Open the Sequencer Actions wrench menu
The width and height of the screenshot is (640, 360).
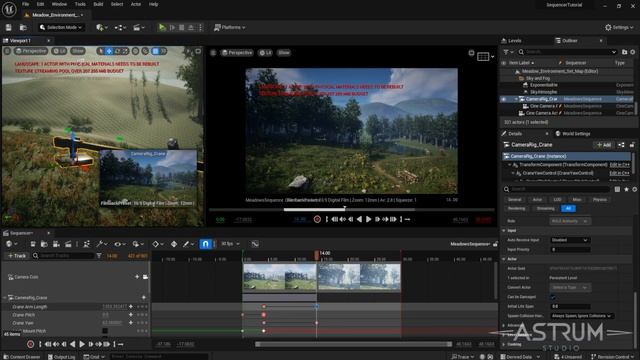point(101,244)
